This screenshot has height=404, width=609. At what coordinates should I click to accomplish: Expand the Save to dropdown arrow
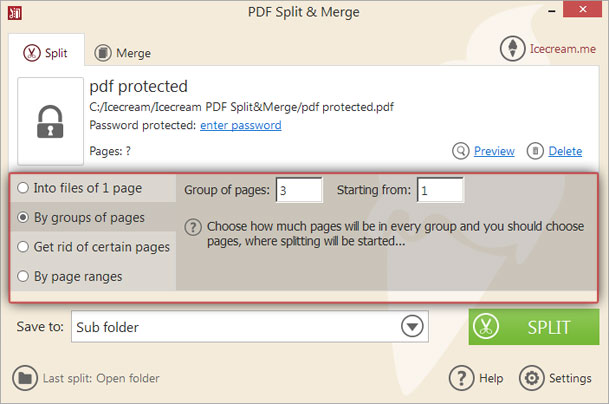[x=411, y=326]
